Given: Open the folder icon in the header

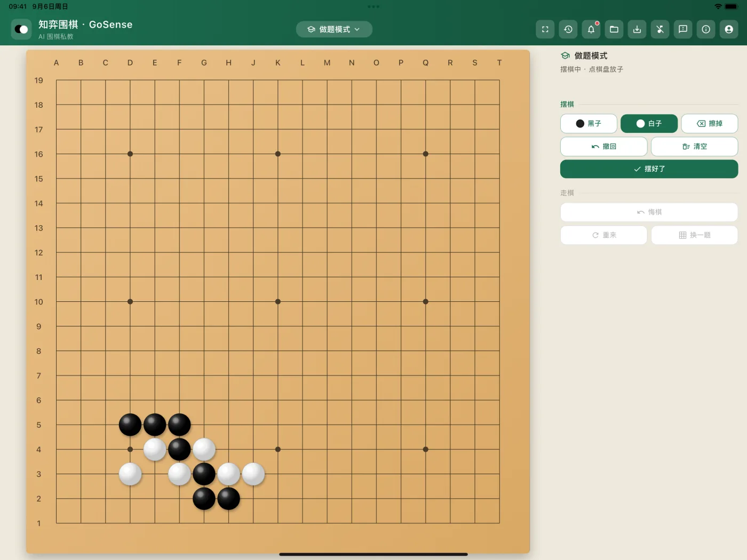Looking at the screenshot, I should [614, 29].
